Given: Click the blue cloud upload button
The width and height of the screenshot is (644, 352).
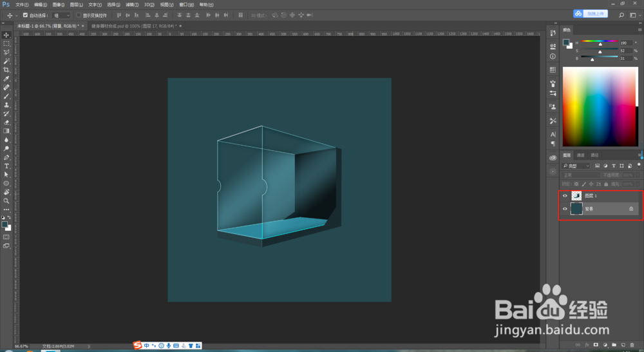Looking at the screenshot, I should click(590, 14).
